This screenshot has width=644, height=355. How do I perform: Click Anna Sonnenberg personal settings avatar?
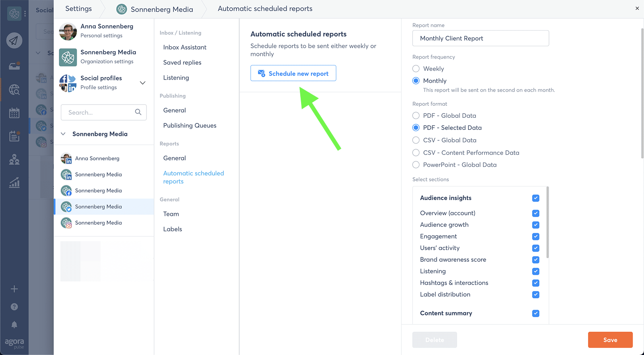[68, 31]
